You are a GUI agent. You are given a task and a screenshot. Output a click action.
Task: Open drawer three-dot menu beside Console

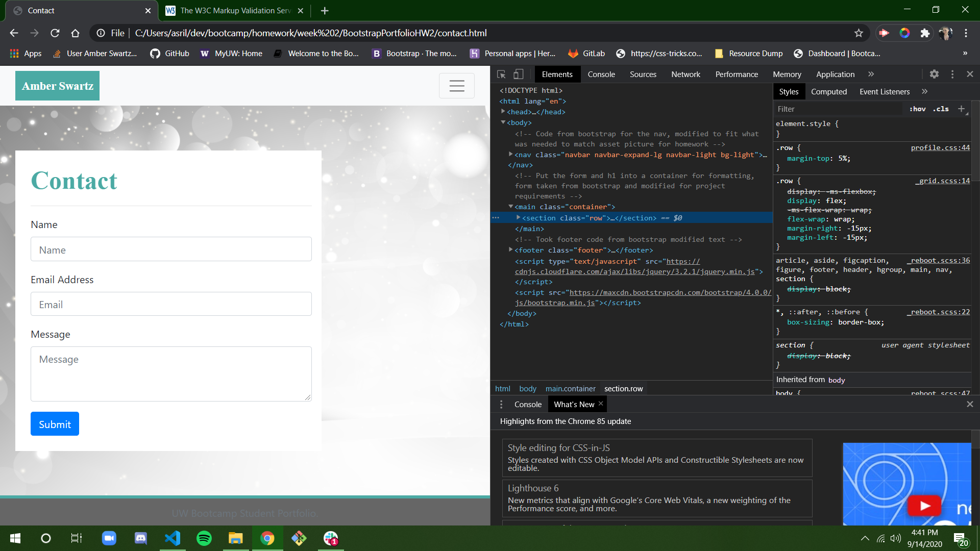(x=501, y=404)
